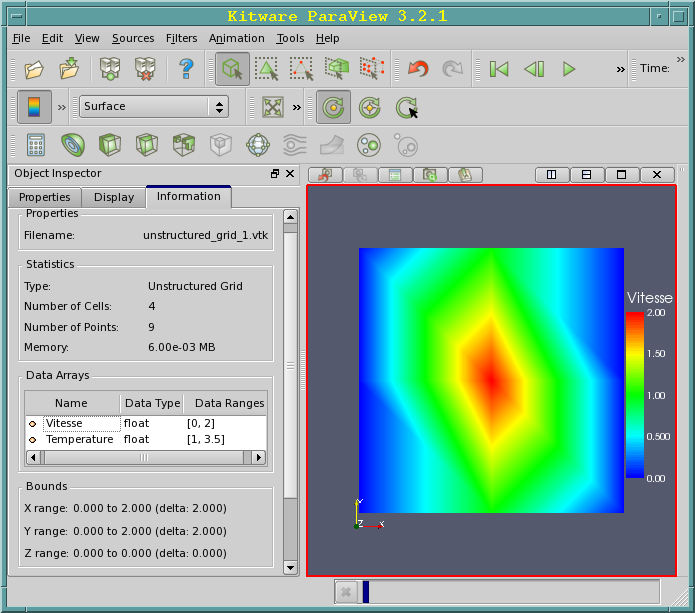695x613 pixels.
Task: Apply the Clip filter icon
Action: 110,145
